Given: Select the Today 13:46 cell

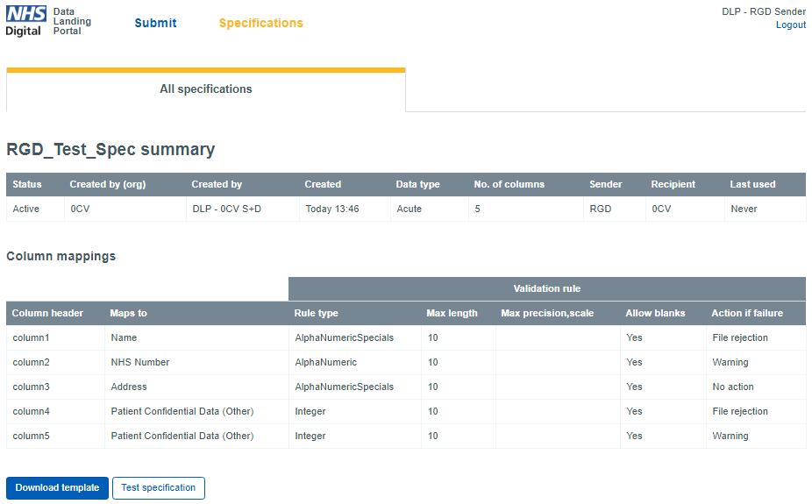Looking at the screenshot, I should point(345,209).
